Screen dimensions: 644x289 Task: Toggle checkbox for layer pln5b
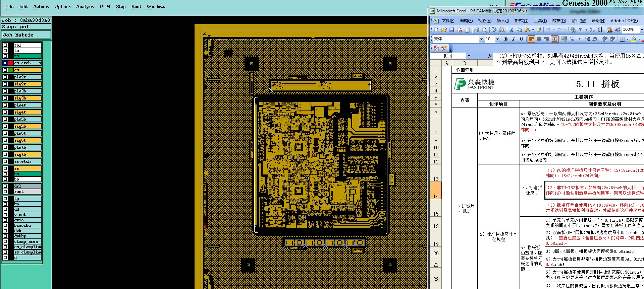[x=5, y=119]
